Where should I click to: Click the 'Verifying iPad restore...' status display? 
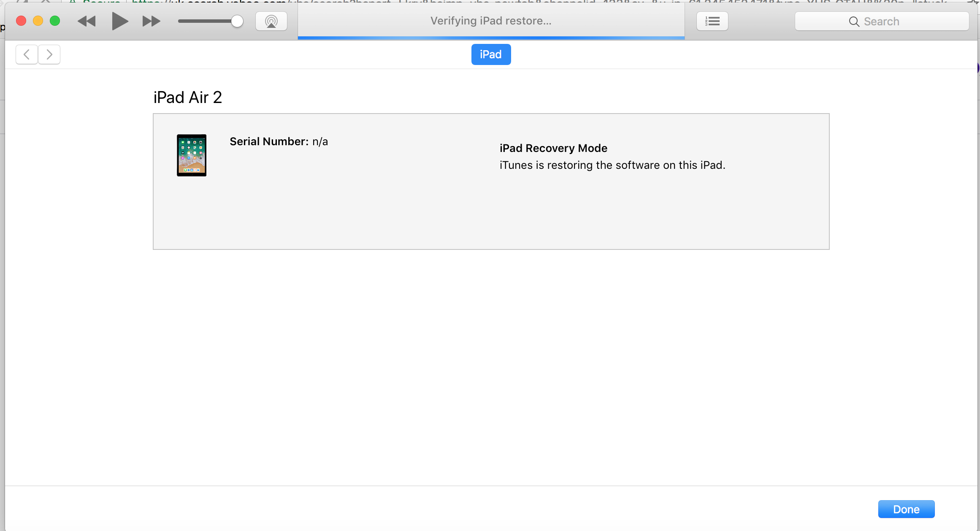(x=491, y=21)
